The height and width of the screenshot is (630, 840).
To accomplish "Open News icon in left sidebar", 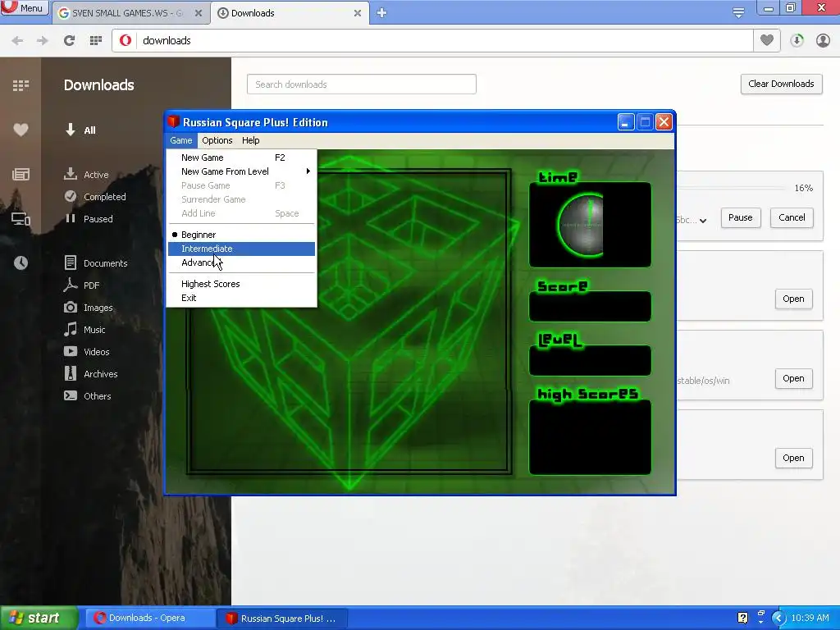I will coord(21,174).
